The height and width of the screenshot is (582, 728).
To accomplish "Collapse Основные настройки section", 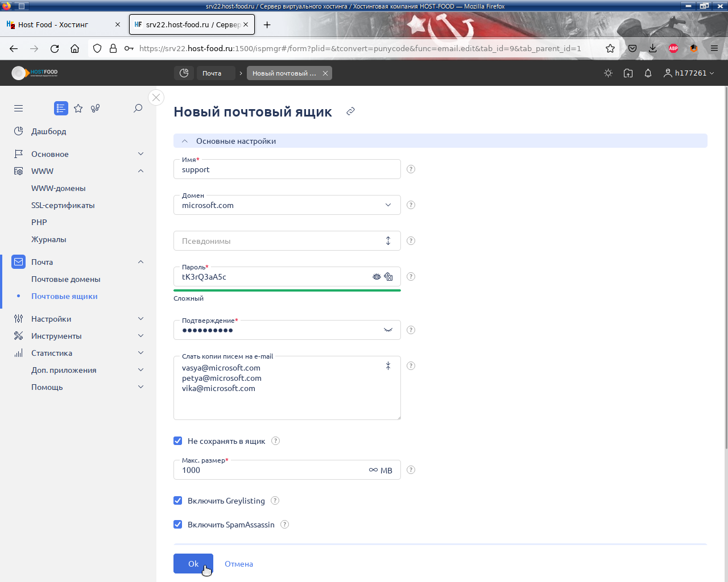I will click(185, 141).
